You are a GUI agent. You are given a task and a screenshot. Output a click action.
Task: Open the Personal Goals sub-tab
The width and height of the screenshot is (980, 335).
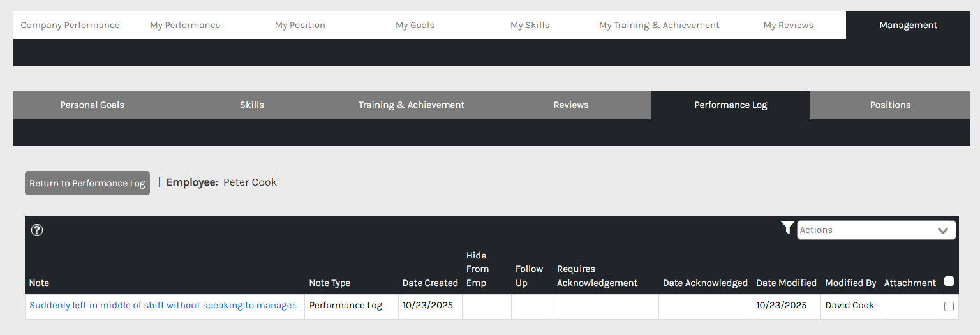click(x=93, y=105)
